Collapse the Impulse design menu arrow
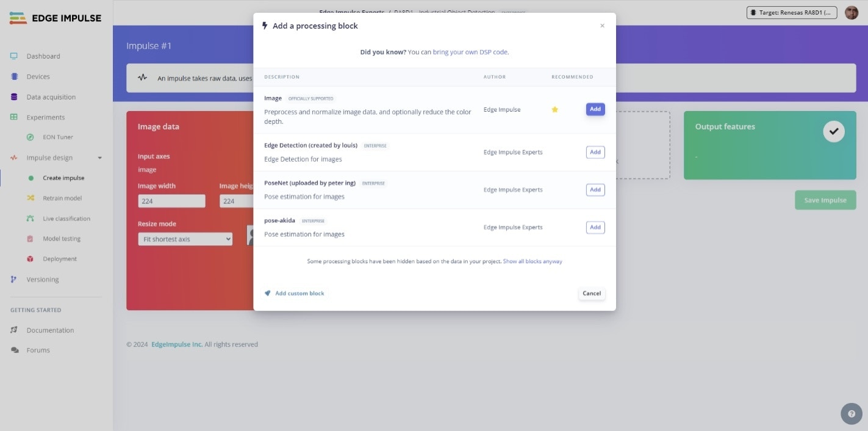 click(100, 158)
